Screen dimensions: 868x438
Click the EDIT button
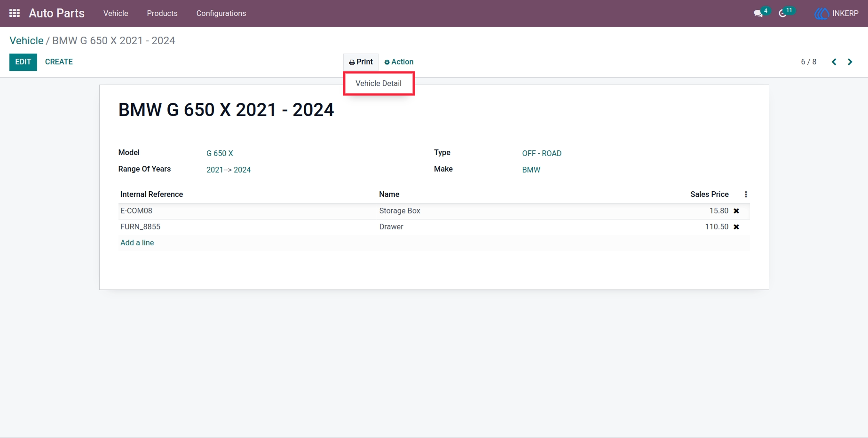23,62
